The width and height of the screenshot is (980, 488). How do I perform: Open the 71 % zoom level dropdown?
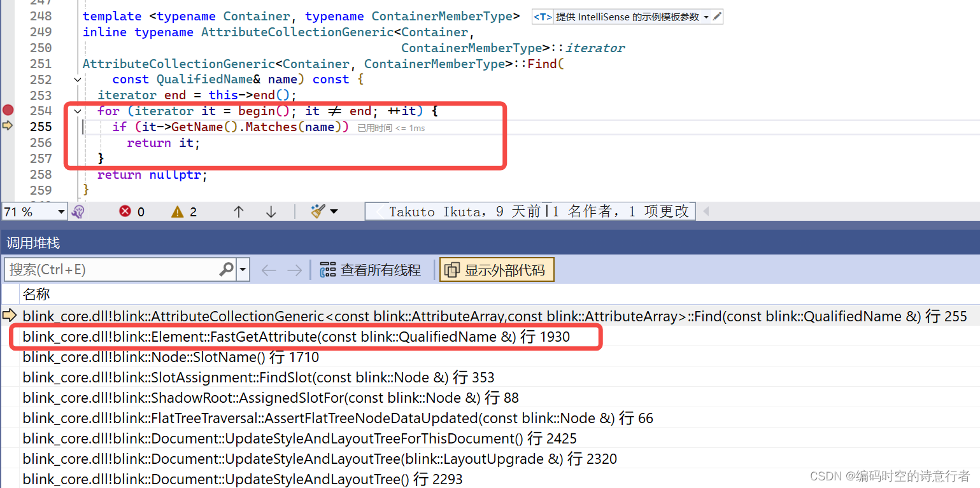click(61, 212)
